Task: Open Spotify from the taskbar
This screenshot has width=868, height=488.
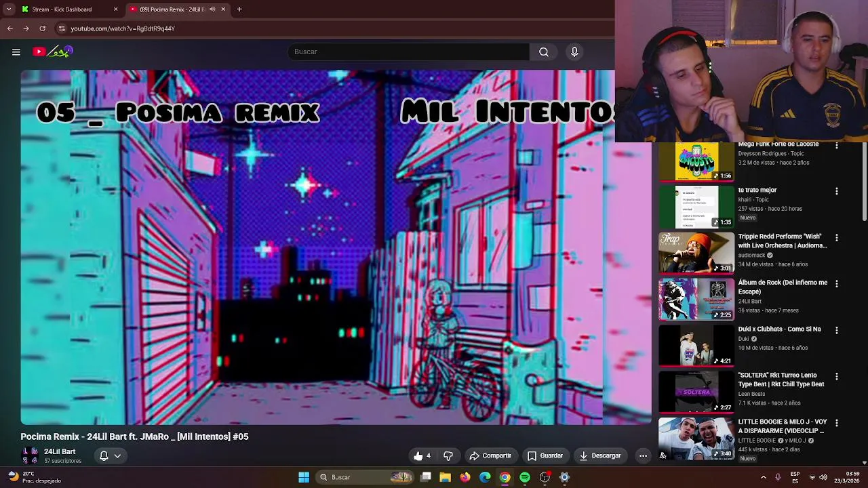Action: click(x=525, y=477)
